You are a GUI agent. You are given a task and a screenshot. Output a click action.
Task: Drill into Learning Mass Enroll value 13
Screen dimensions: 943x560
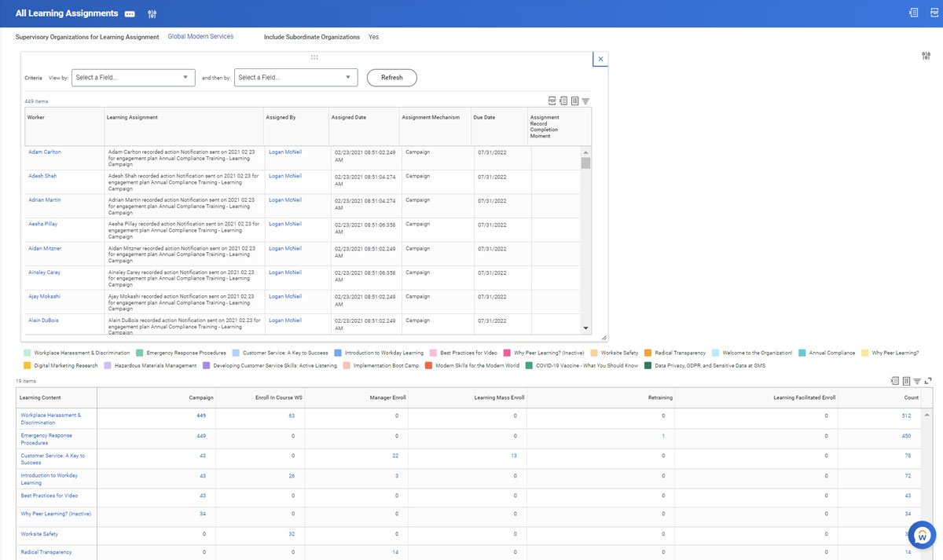point(513,456)
